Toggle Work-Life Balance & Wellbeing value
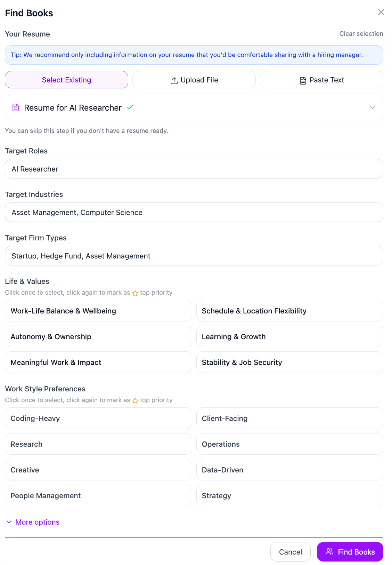 98,311
